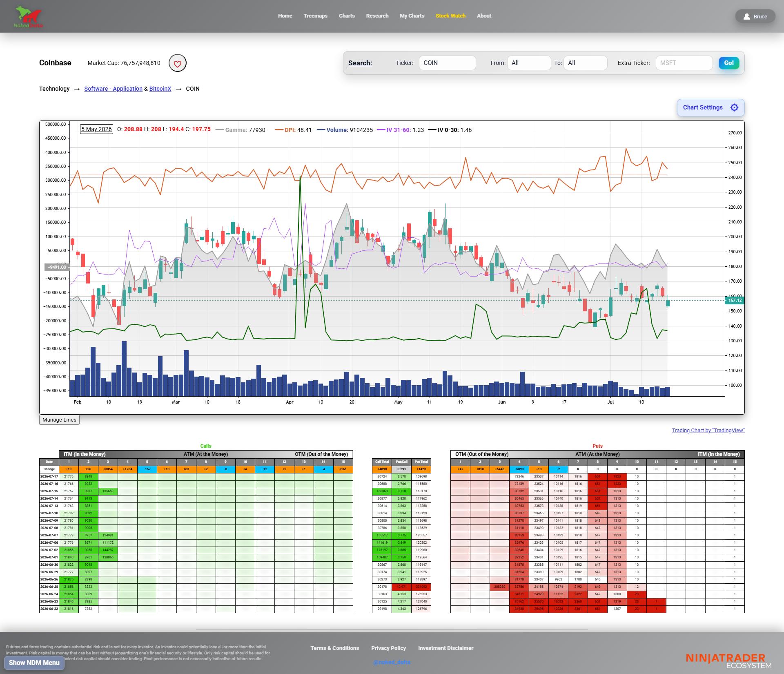
Task: Click the Market Cap: 76,757,948,810 text
Action: 124,63
